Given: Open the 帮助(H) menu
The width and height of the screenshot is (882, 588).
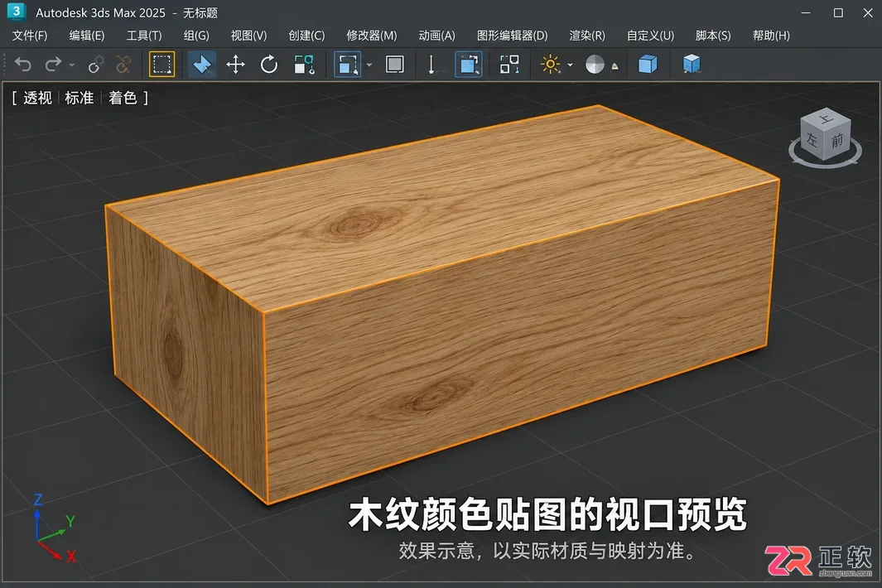Looking at the screenshot, I should click(771, 36).
